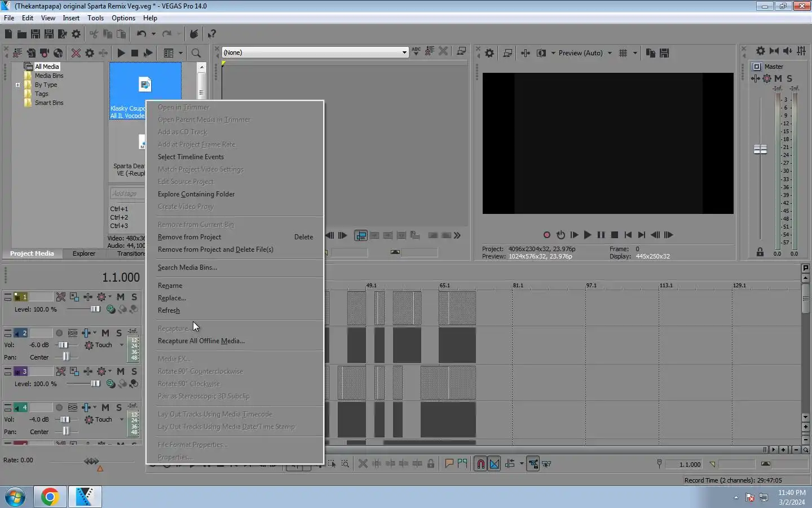Click Play under the video preview
The width and height of the screenshot is (812, 508).
pos(587,235)
